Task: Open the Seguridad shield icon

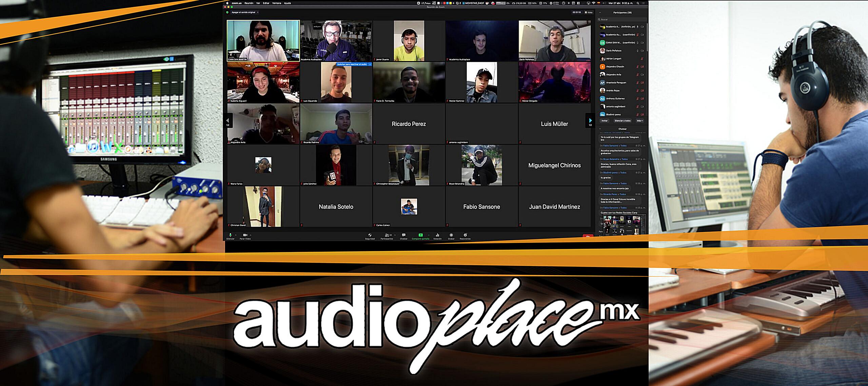Action: click(370, 235)
